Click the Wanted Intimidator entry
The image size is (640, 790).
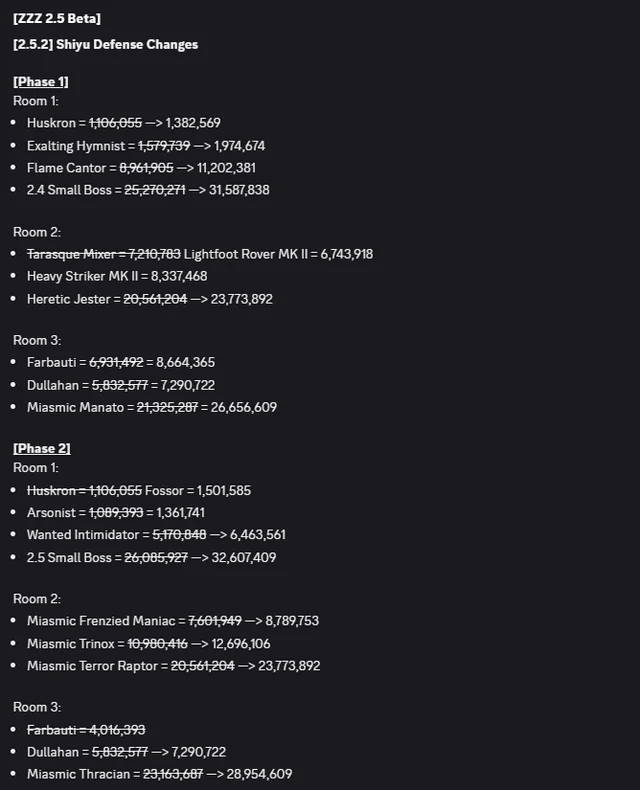click(x=156, y=534)
